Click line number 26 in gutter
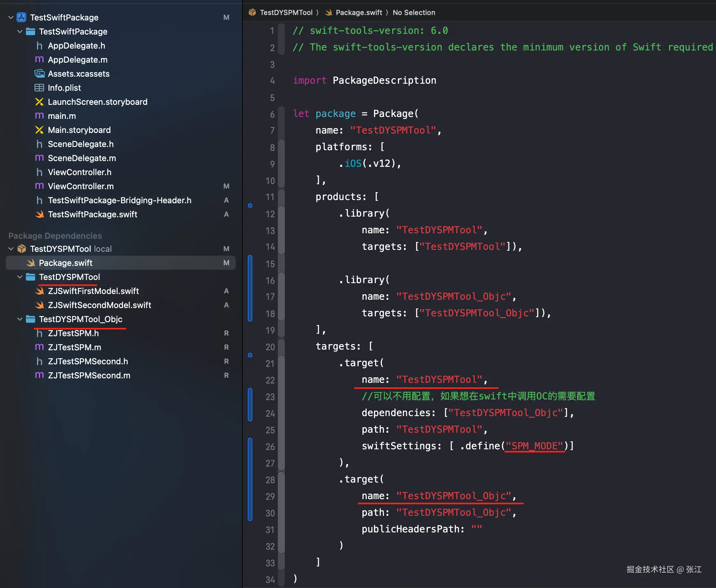The image size is (716, 588). pos(270,446)
